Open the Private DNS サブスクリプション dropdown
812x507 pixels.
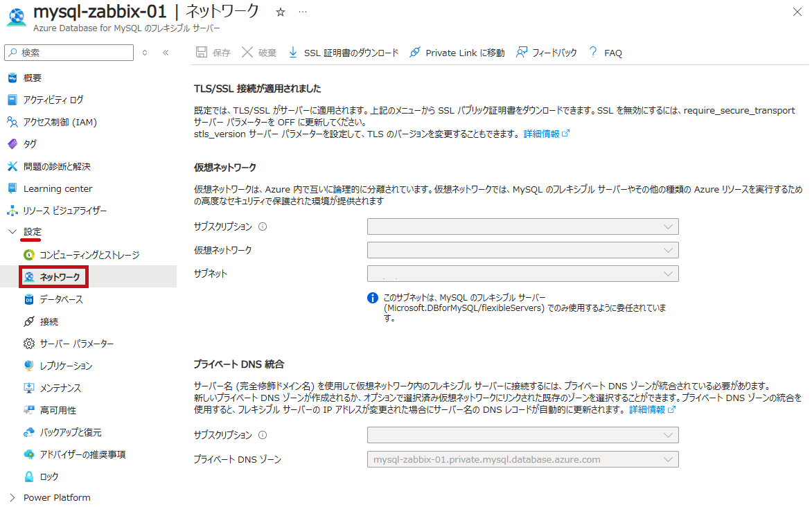pos(523,435)
